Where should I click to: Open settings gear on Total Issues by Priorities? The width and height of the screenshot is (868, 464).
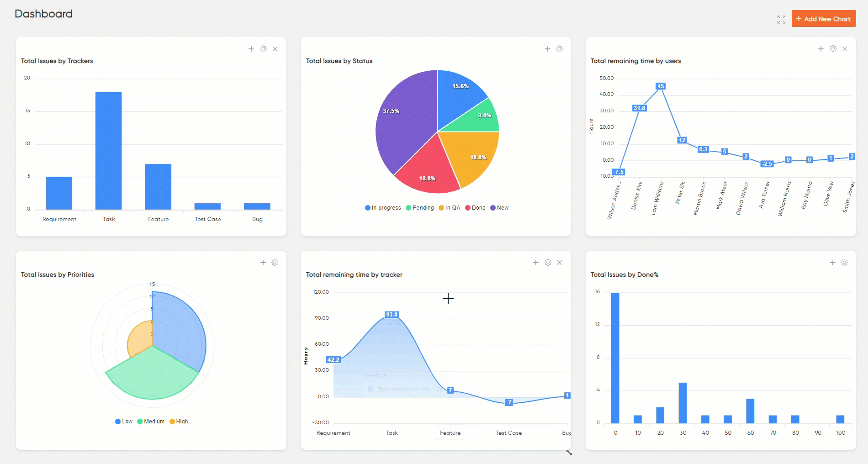pos(275,263)
